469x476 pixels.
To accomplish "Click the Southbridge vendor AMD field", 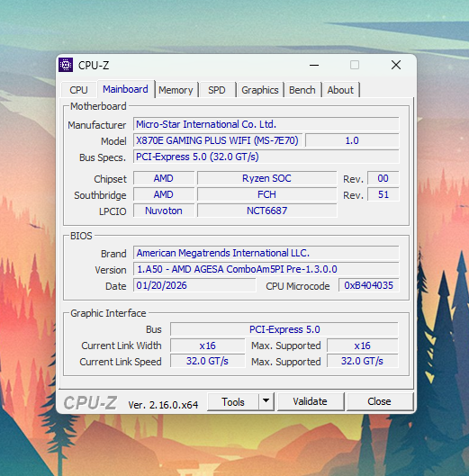I will (x=164, y=194).
